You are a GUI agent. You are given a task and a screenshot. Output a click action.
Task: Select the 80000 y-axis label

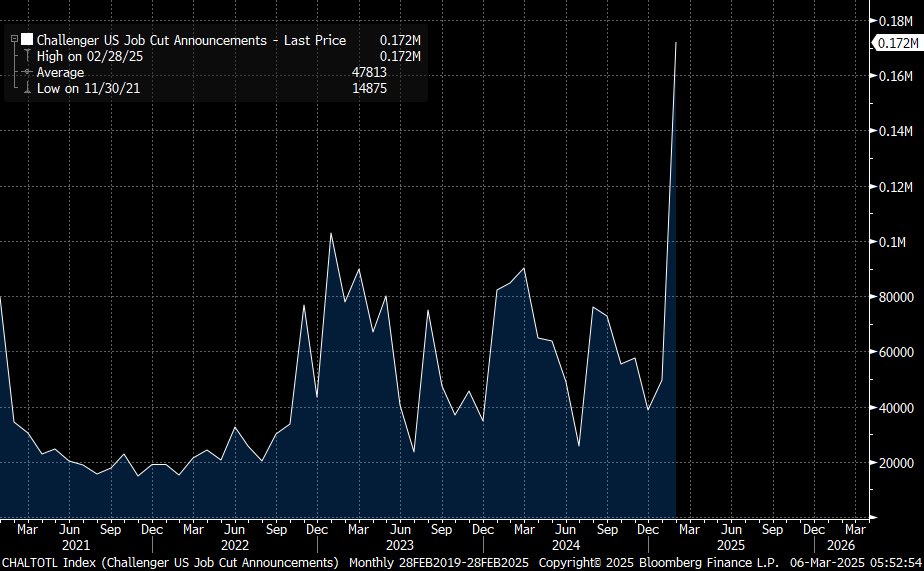click(x=896, y=297)
